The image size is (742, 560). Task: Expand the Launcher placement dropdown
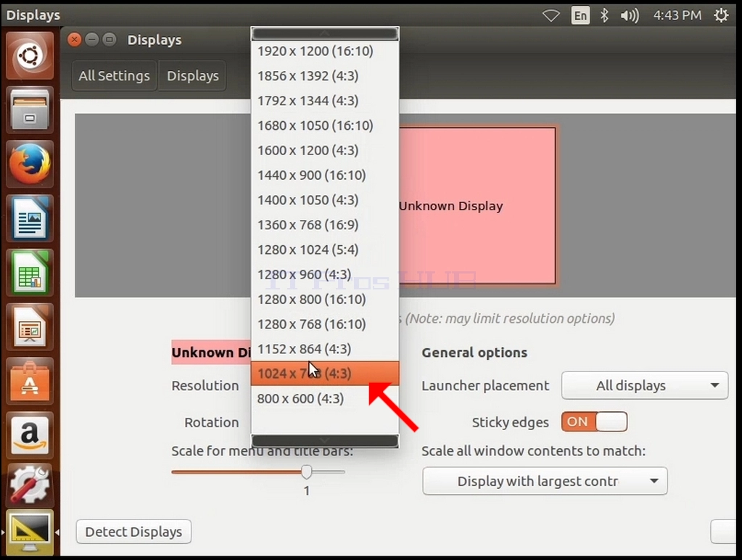tap(645, 385)
